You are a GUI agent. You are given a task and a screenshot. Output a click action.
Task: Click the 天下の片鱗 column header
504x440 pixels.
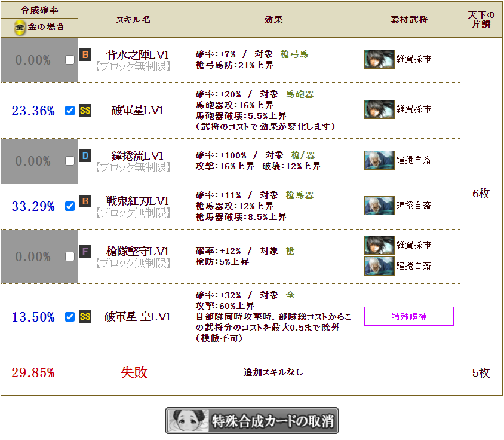click(x=481, y=19)
